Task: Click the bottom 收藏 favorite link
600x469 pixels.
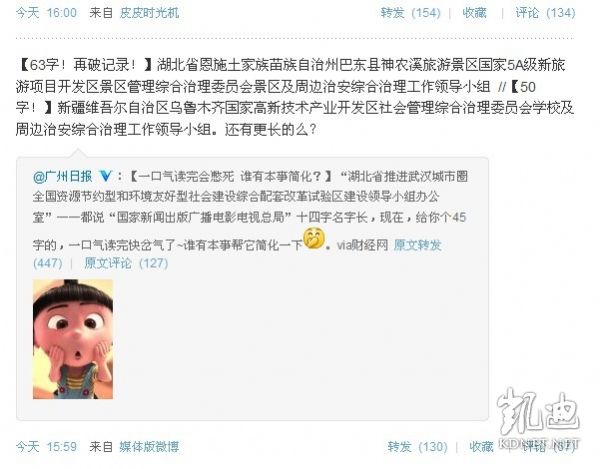Action: (x=481, y=446)
